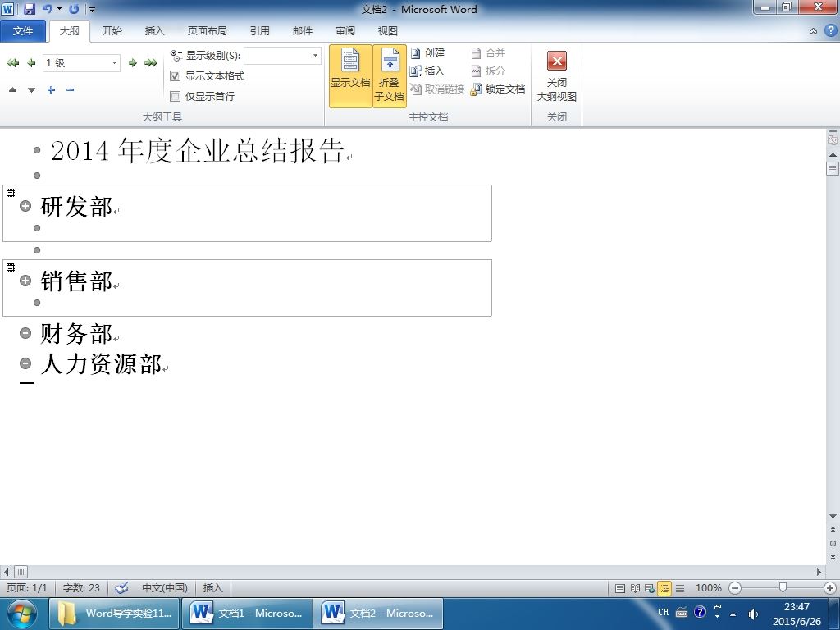This screenshot has height=630, width=840.
Task: Click the 折叠子文档 button
Action: coord(390,76)
